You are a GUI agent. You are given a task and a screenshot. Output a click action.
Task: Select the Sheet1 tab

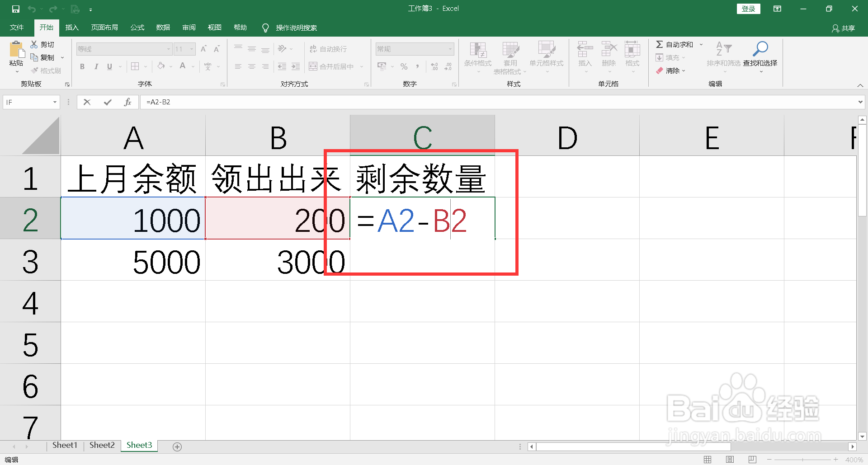tap(65, 446)
